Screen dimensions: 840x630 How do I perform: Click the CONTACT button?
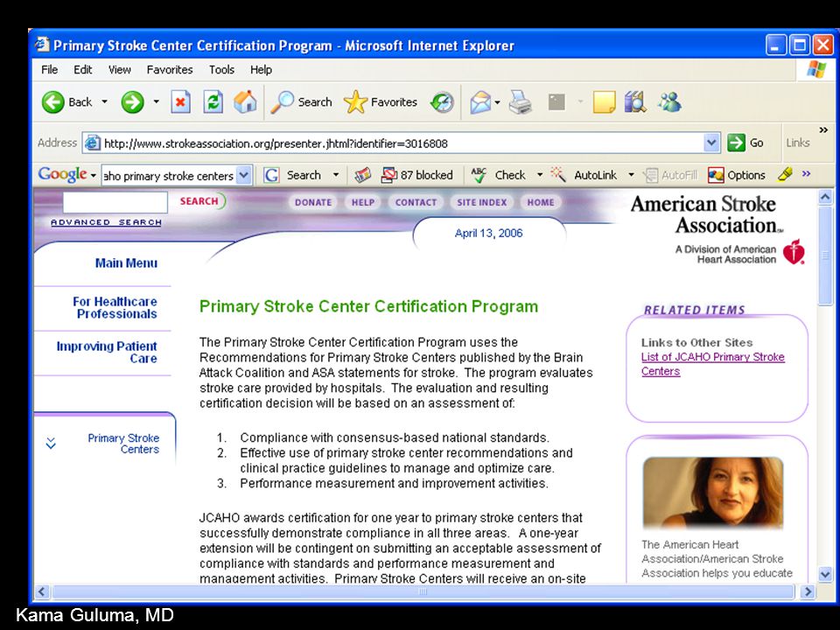point(416,202)
